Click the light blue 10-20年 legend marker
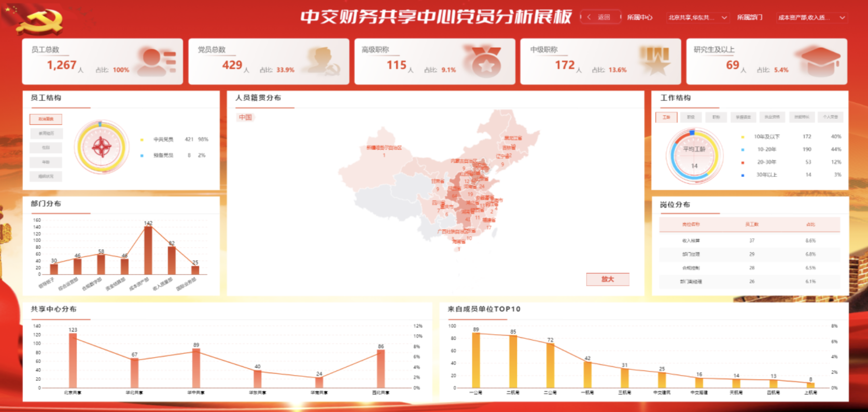 click(743, 149)
